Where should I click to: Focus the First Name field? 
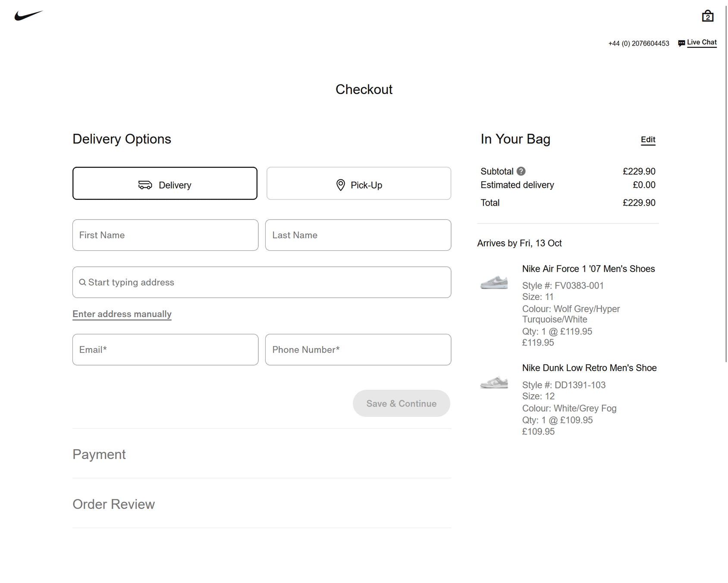pyautogui.click(x=165, y=235)
